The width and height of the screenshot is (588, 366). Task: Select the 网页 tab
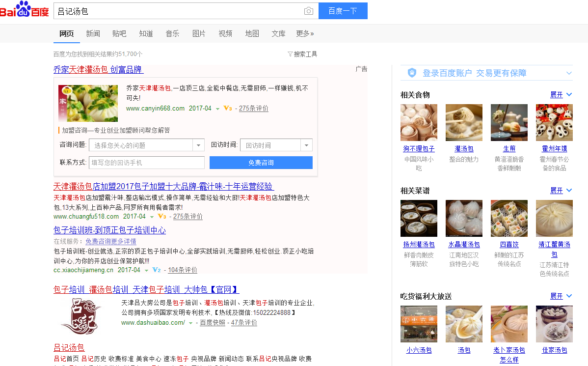pyautogui.click(x=67, y=33)
